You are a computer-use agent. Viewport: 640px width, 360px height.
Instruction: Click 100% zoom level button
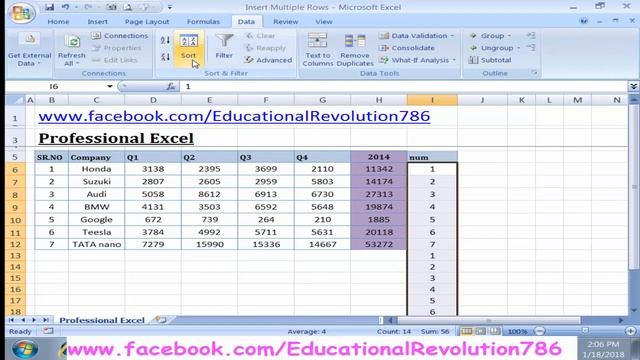tap(517, 331)
